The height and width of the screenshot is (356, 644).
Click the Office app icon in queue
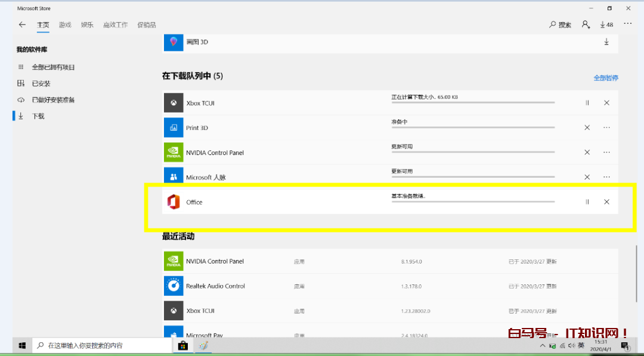click(x=174, y=202)
